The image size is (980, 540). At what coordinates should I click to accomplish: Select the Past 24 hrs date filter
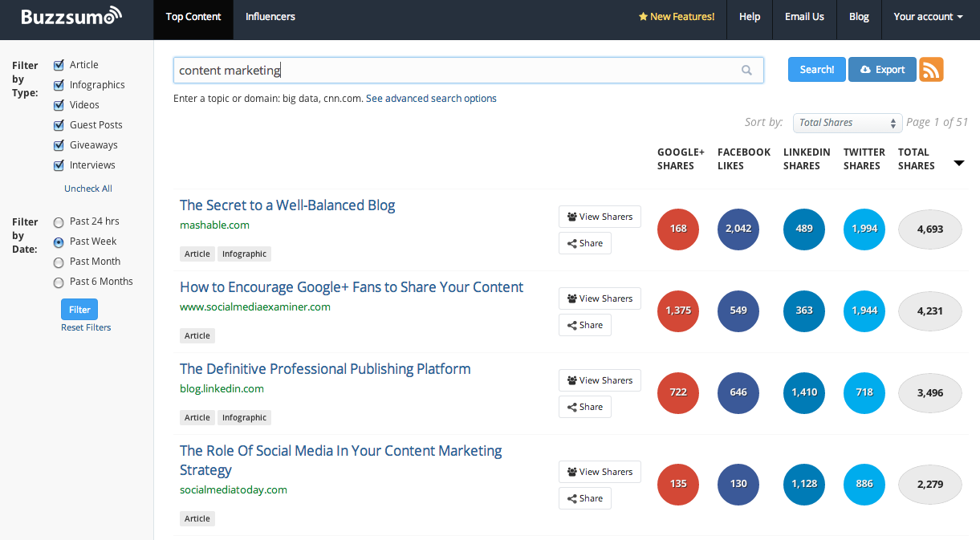[59, 222]
